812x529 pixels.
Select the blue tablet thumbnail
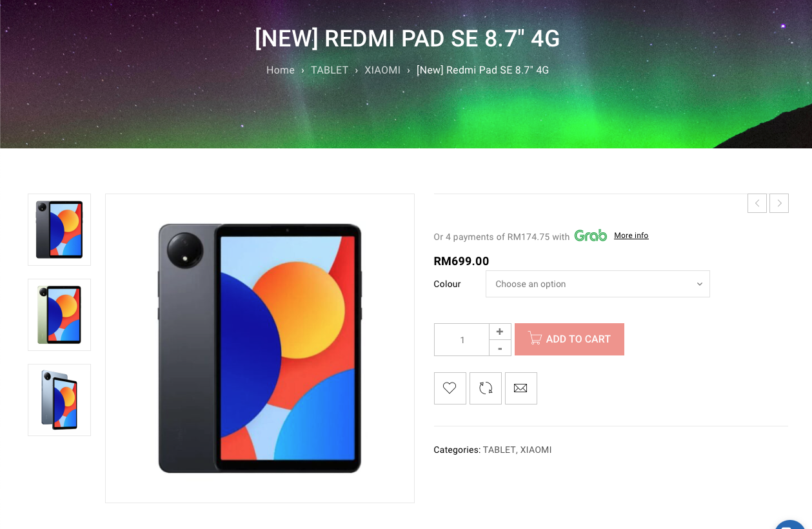click(x=59, y=400)
